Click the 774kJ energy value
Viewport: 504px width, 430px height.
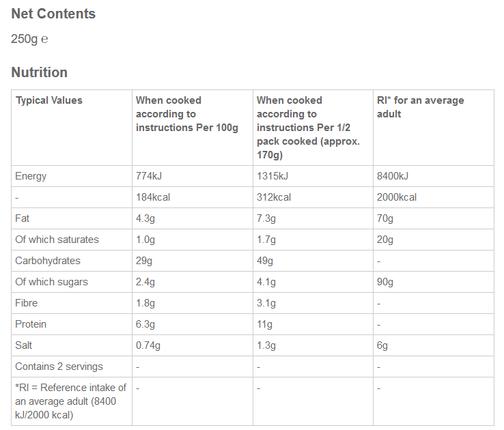point(149,176)
